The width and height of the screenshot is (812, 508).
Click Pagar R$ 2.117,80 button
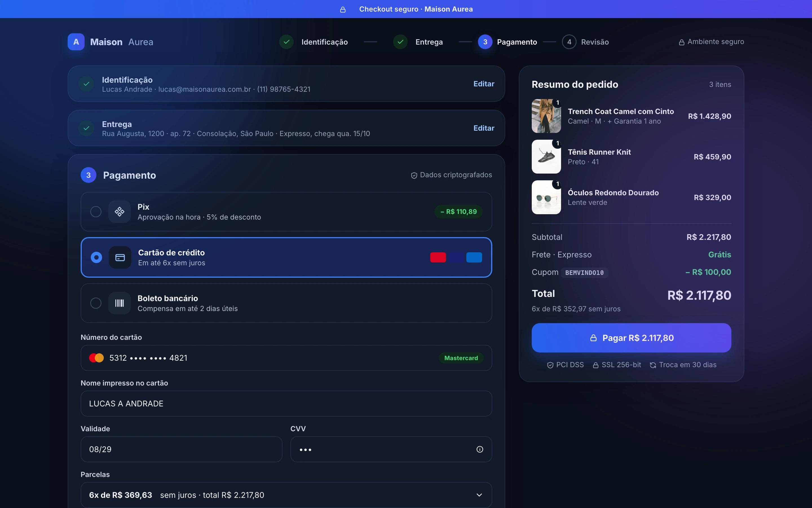tap(631, 338)
